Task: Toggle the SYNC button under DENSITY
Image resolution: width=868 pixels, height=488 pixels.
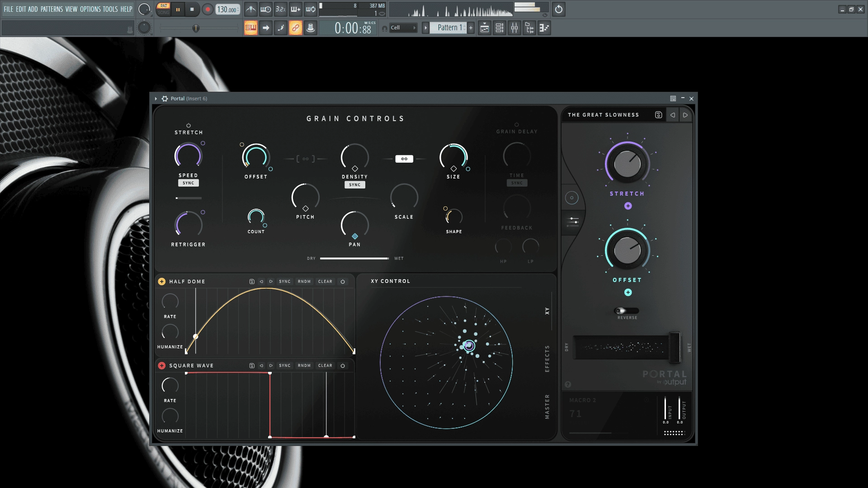Action: click(355, 185)
